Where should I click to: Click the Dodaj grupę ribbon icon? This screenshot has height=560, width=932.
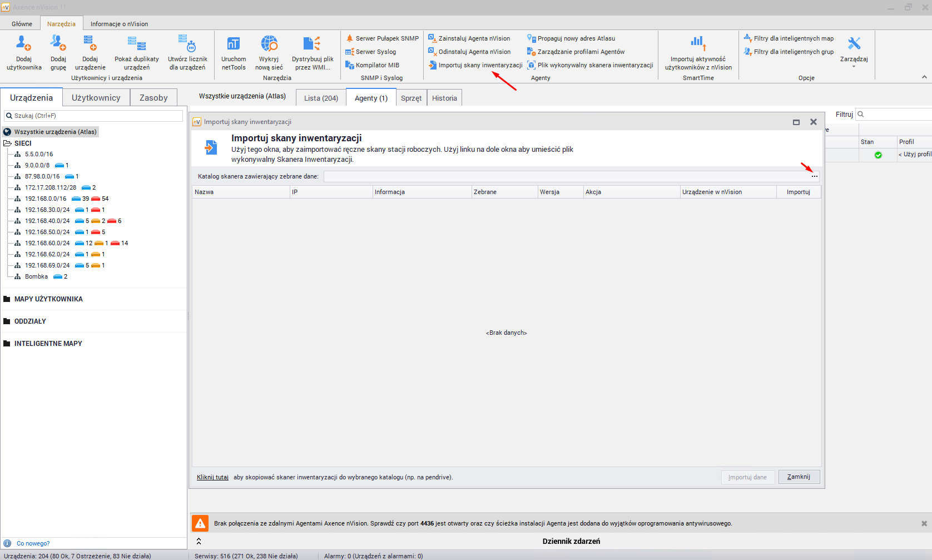pos(58,44)
